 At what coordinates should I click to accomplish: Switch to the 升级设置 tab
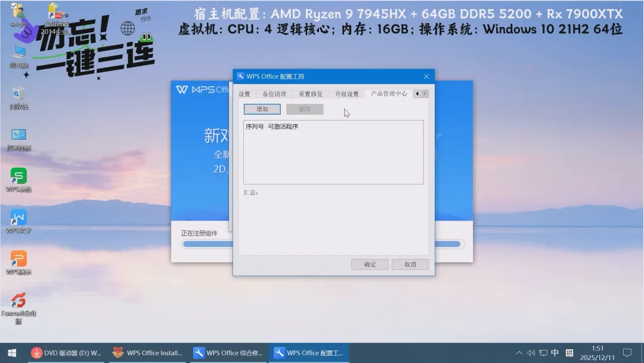[x=346, y=94]
